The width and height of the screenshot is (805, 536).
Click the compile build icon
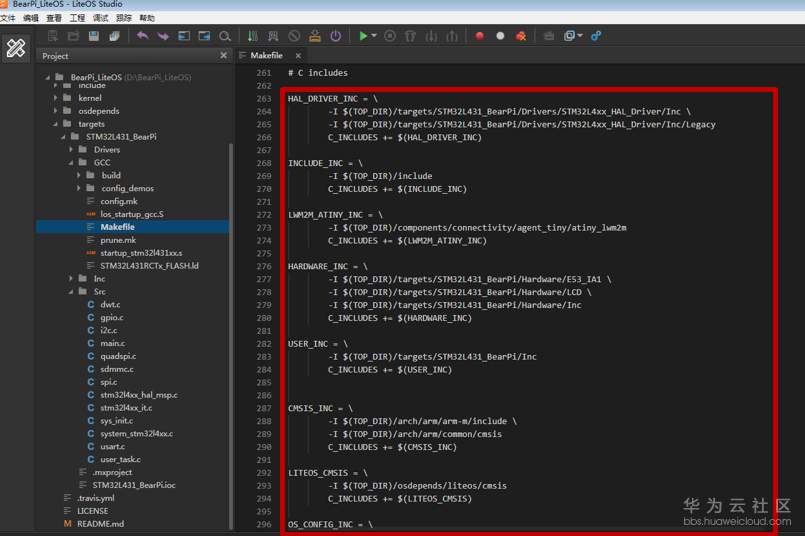tap(253, 36)
